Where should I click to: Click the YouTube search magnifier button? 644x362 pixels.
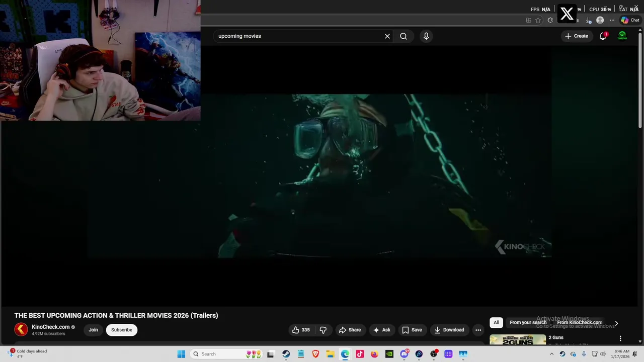tap(404, 36)
